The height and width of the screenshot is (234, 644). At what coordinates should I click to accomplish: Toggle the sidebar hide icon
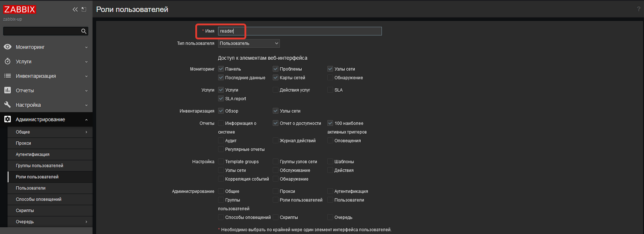click(x=84, y=9)
